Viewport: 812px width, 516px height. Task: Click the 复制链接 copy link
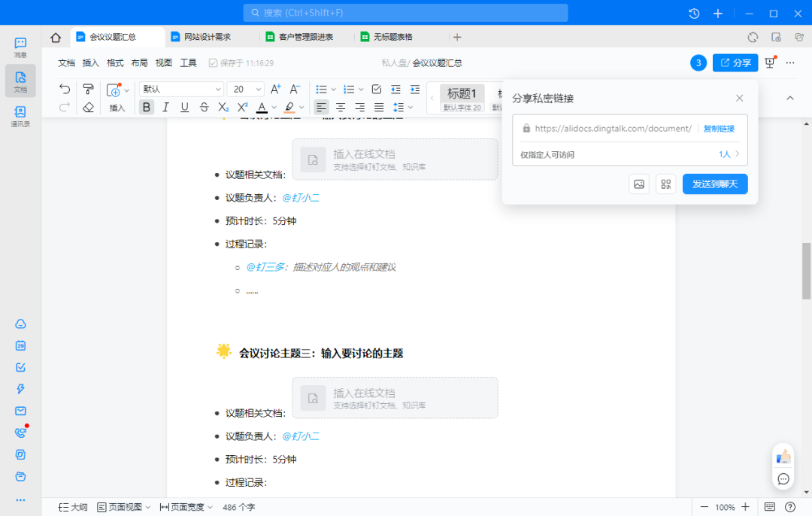point(719,129)
